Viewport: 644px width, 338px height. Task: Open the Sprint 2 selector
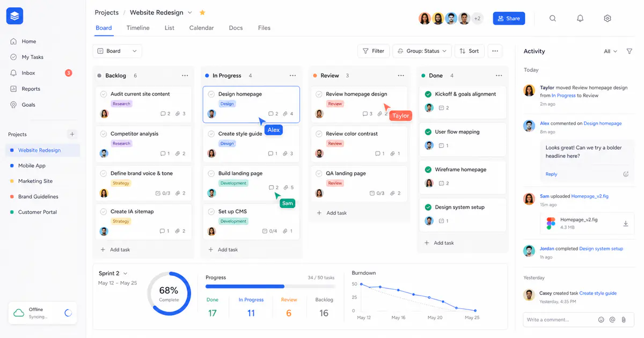(113, 274)
